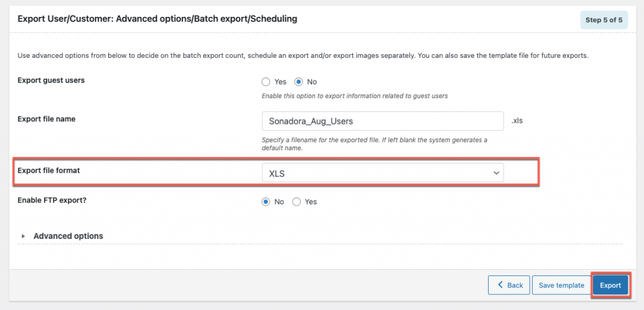Click the Export file name text field

point(382,121)
